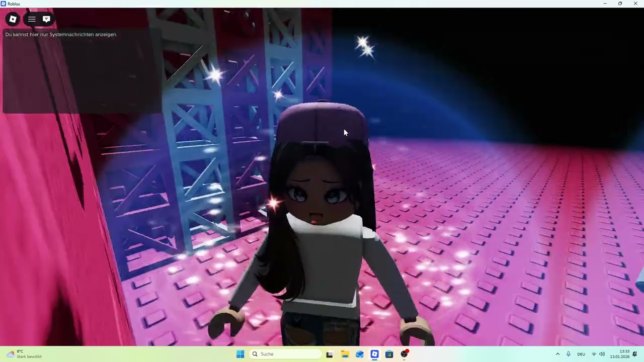Image resolution: width=644 pixels, height=362 pixels.
Task: Open the volume speaker tray icon
Action: pyautogui.click(x=602, y=354)
